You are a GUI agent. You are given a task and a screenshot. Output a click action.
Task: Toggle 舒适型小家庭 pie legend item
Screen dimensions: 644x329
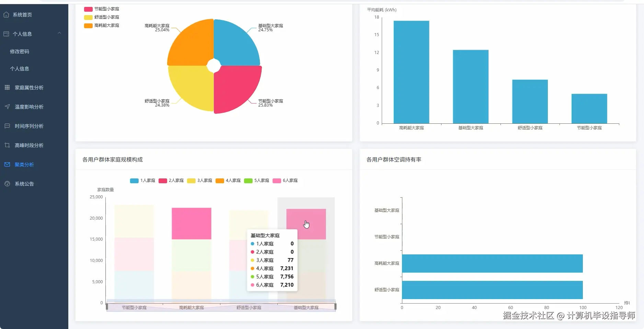tap(102, 17)
